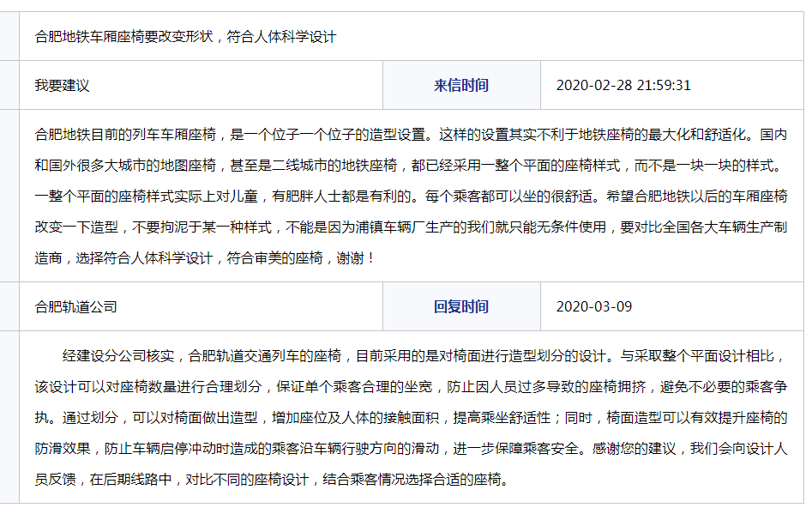Click the "来信时间" header label
Image resolution: width=812 pixels, height=514 pixels.
[x=461, y=85]
